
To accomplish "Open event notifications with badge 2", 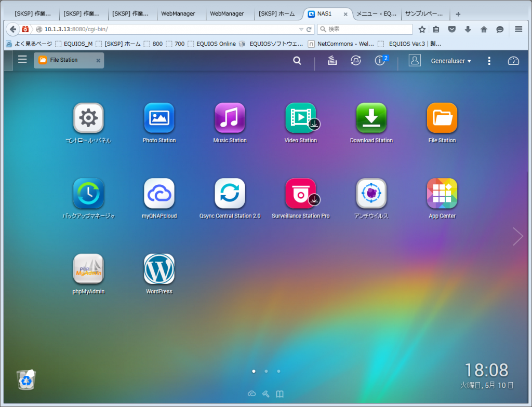I will 381,60.
